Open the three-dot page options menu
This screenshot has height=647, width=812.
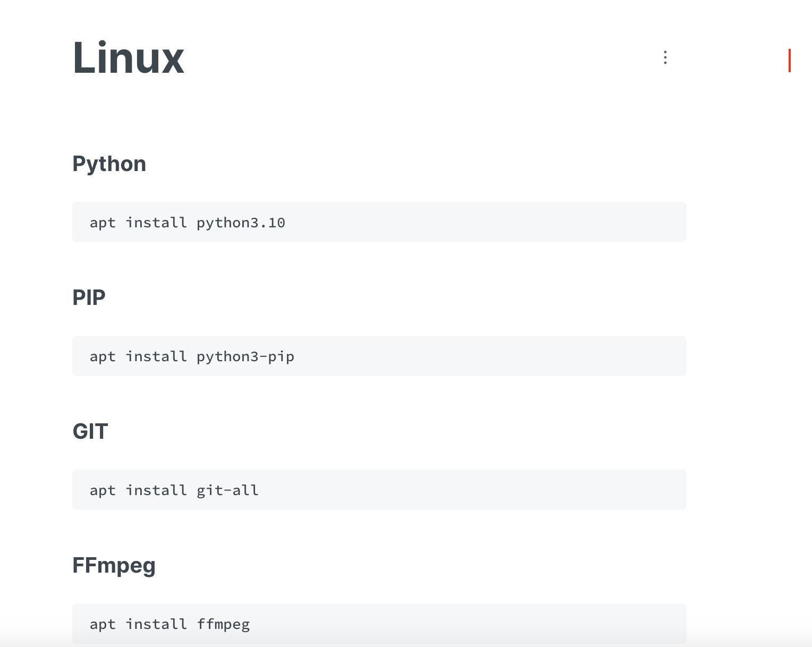pos(665,57)
